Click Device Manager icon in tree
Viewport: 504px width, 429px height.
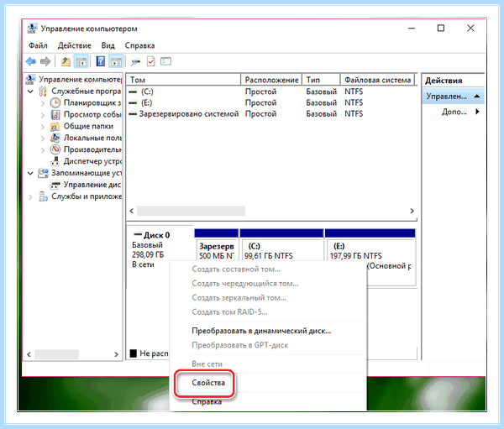55,161
